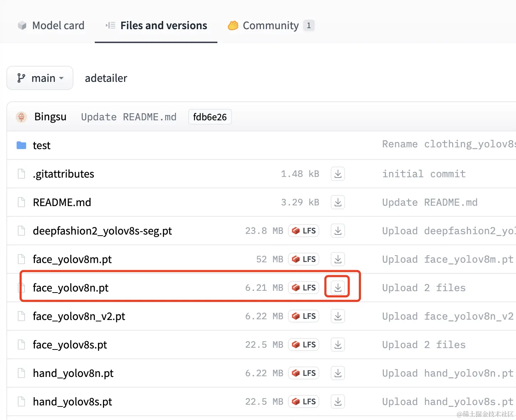Click the LFS badge on deepfashion2_yolov8s-seg.pt
This screenshot has width=516, height=420.
coord(304,231)
